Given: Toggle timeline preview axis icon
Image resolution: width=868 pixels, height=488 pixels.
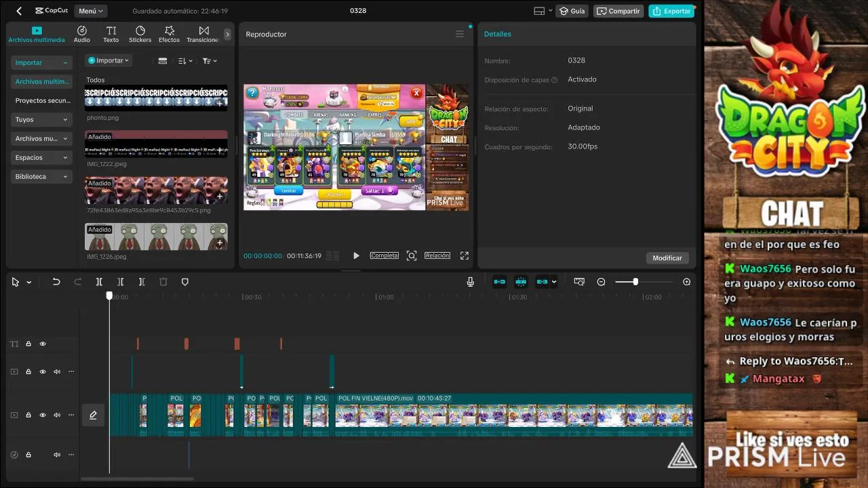Looking at the screenshot, I should click(579, 282).
